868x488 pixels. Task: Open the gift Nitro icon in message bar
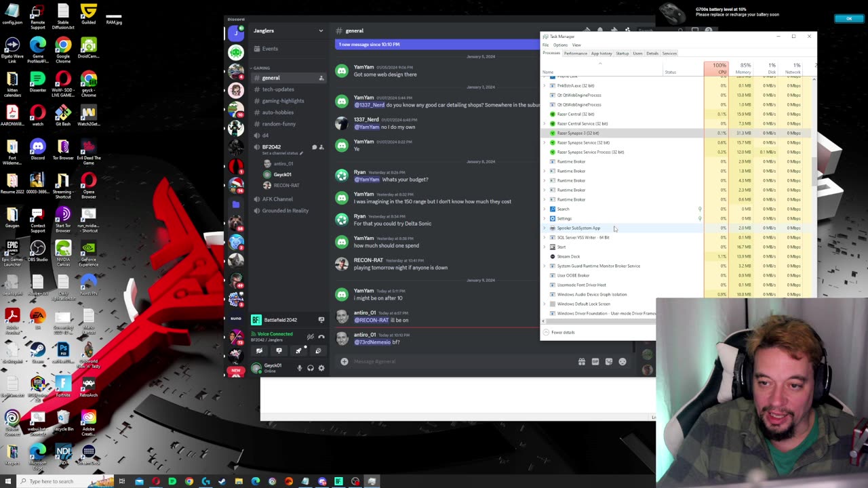click(x=581, y=362)
